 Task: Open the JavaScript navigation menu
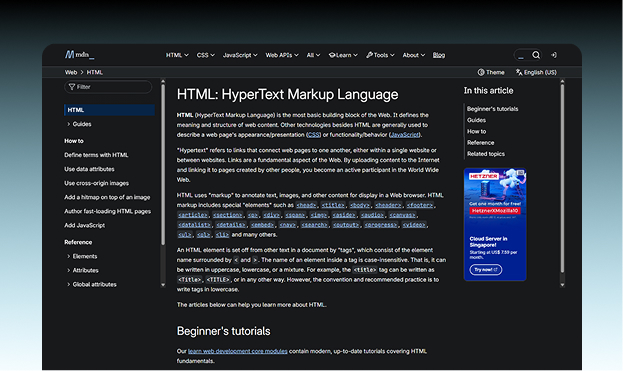[240, 55]
